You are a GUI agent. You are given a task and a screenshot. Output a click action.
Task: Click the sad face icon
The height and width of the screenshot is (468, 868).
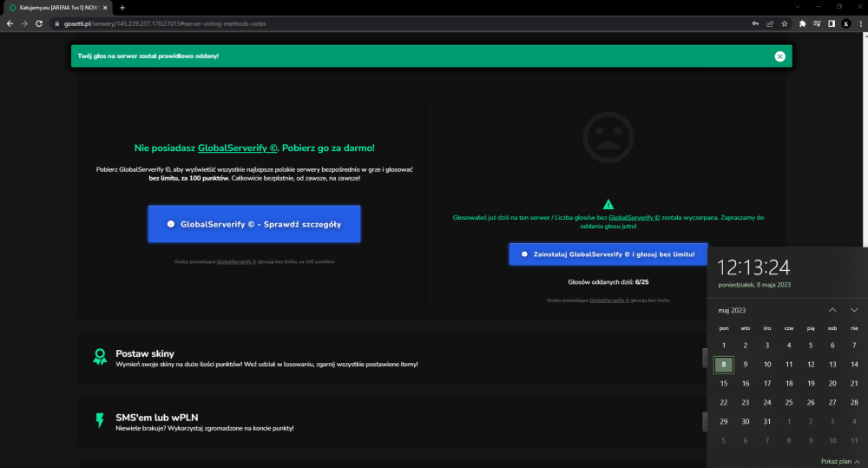point(608,137)
